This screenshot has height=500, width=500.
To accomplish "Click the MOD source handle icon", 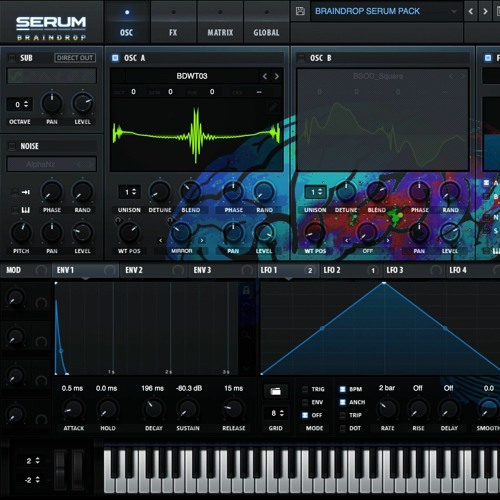I will (41, 270).
